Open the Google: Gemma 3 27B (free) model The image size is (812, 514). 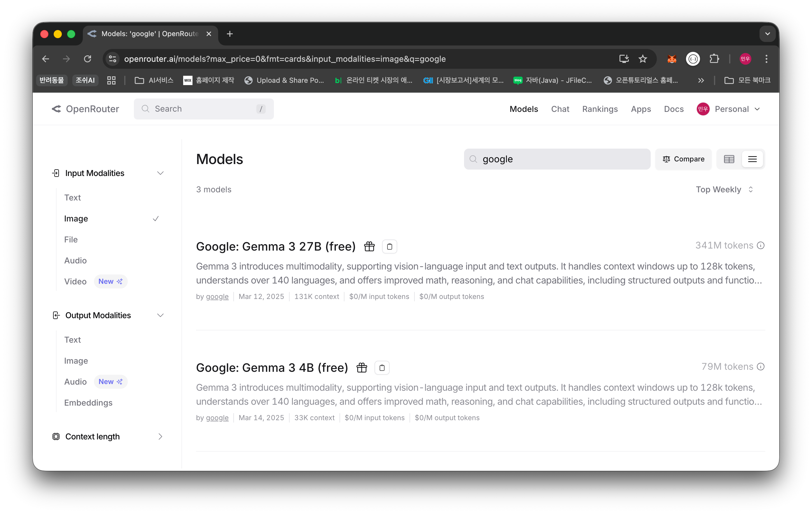[x=276, y=246]
